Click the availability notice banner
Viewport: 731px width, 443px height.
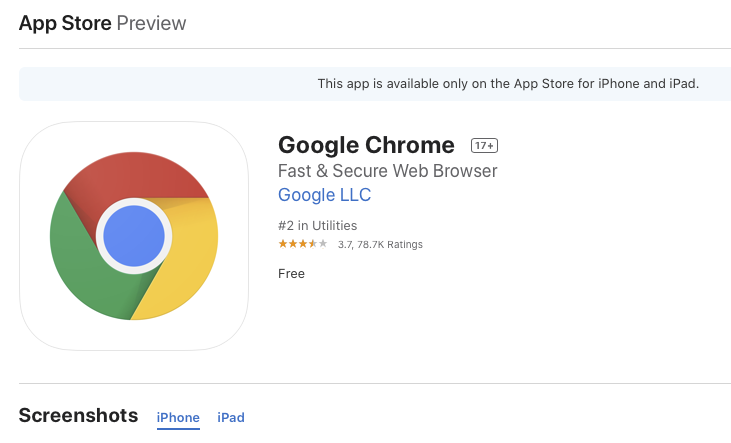tap(375, 84)
